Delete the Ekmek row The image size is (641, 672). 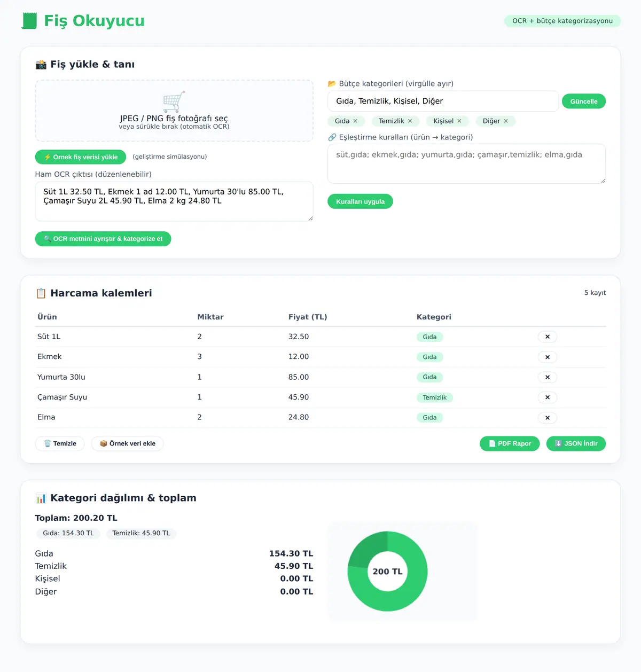pos(548,357)
